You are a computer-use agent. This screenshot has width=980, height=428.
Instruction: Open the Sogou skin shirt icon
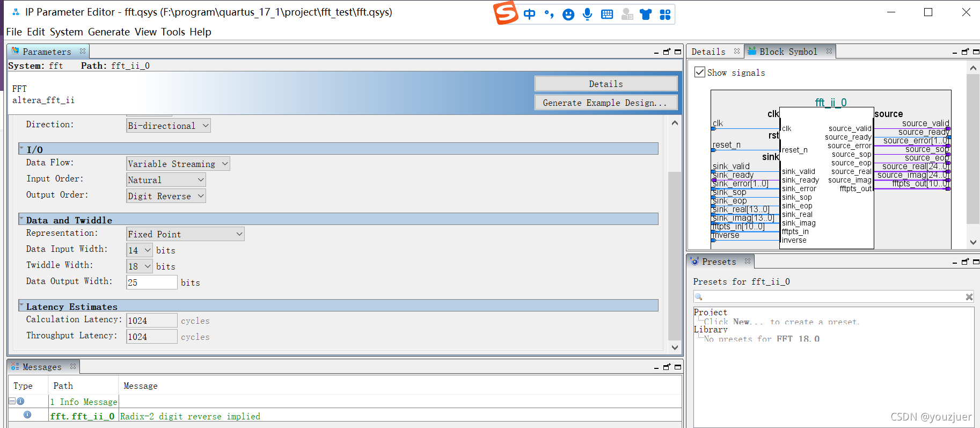click(x=646, y=14)
